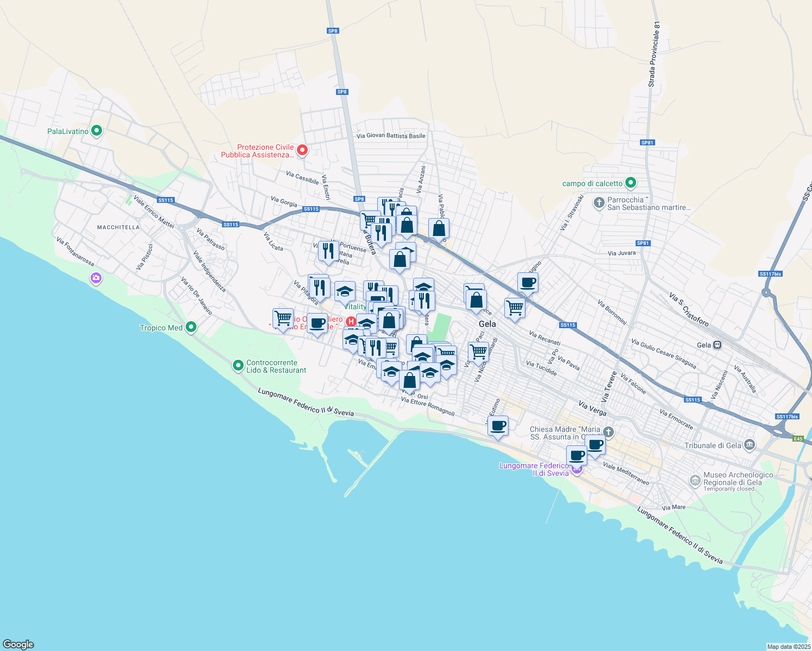Open the Google logo link
This screenshot has height=651, width=812.
click(17, 646)
